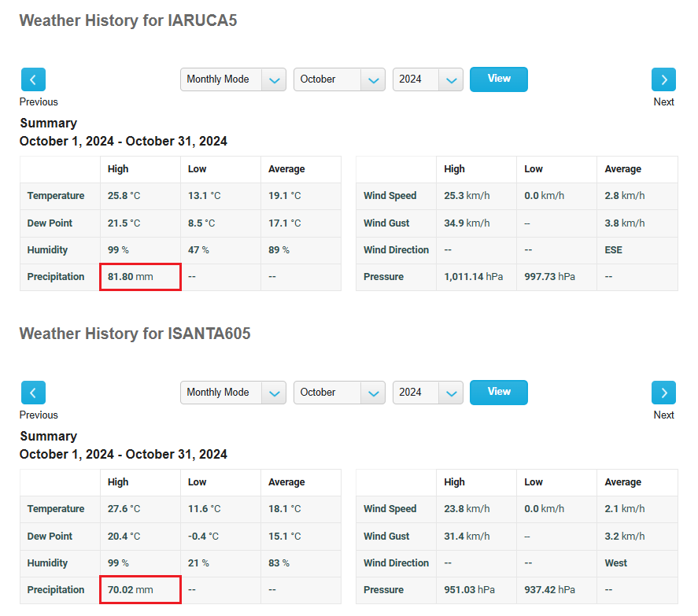Click the Next label under IARUCA5 arrow
The image size is (698, 616).
(x=663, y=102)
